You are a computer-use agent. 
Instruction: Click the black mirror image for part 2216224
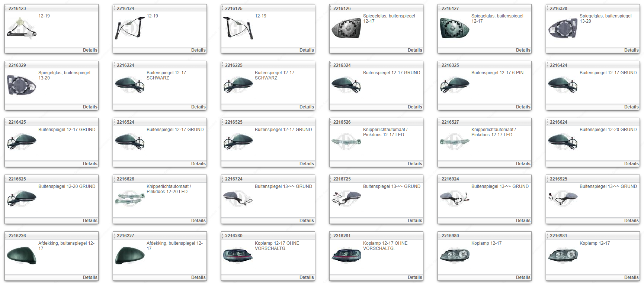(129, 85)
